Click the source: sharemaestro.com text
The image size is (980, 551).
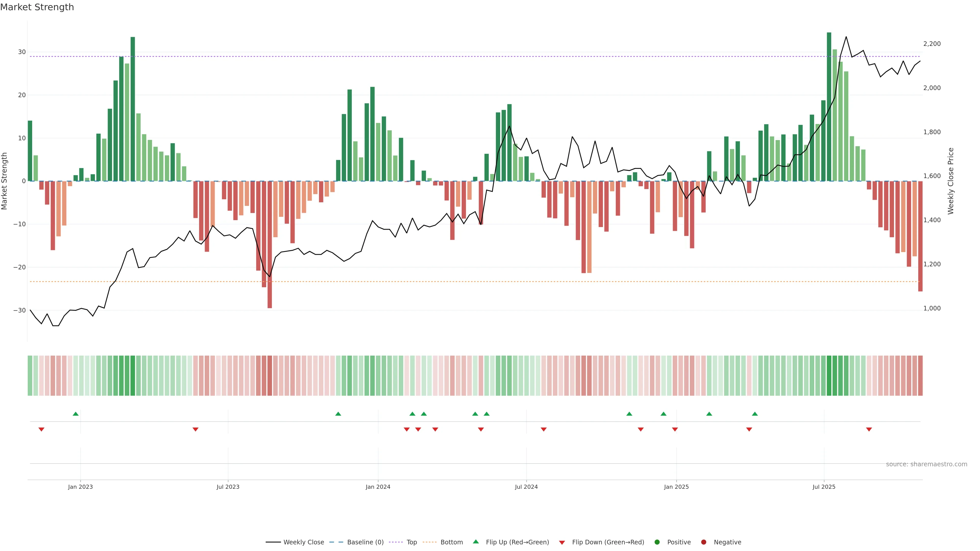pos(926,464)
